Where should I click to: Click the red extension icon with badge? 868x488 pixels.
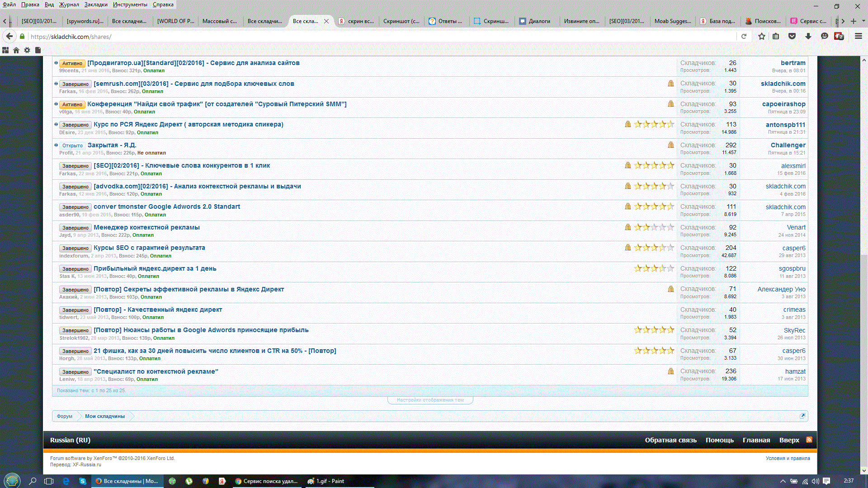tap(839, 36)
